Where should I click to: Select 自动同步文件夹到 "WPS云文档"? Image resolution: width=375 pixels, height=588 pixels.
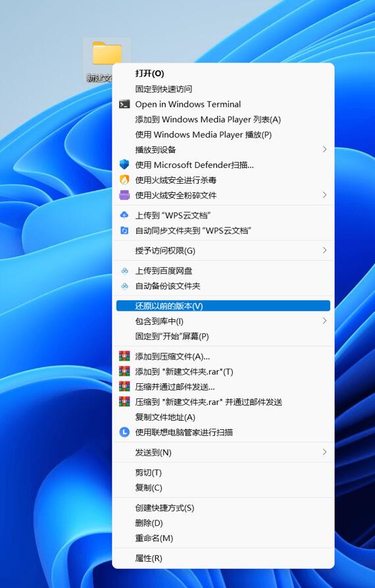pos(223,230)
